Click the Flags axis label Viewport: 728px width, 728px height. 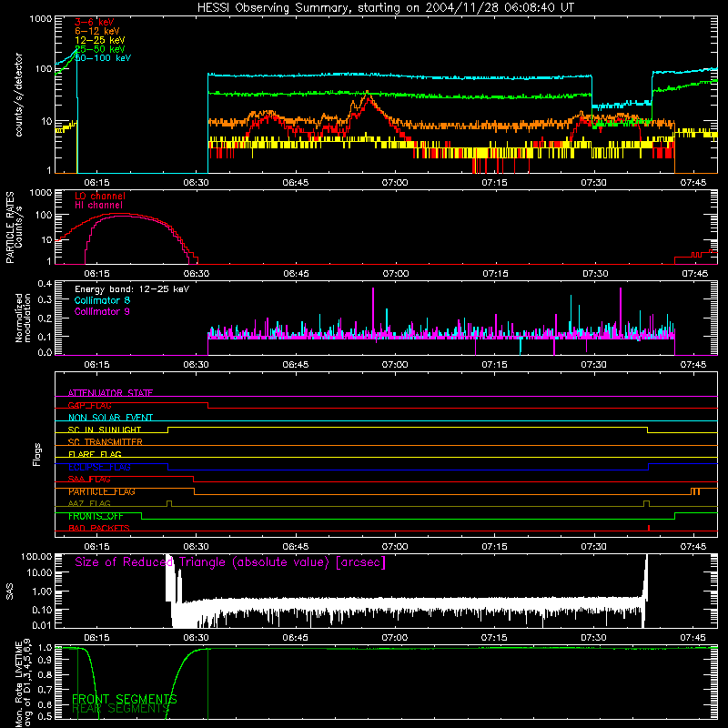pyautogui.click(x=36, y=454)
